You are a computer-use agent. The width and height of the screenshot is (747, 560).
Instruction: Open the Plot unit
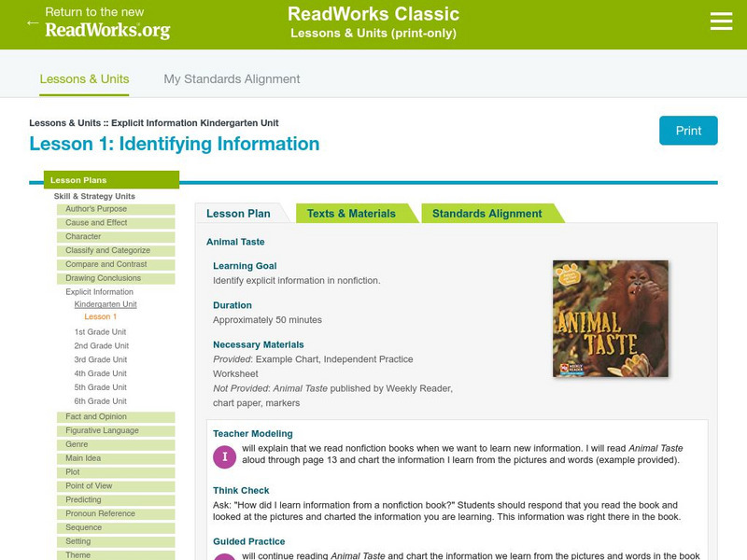[x=116, y=472]
